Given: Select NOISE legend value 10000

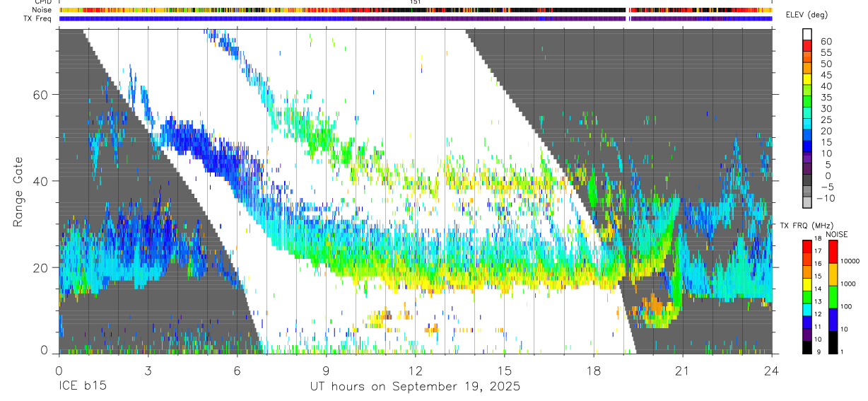Looking at the screenshot, I should pyautogui.click(x=851, y=262).
